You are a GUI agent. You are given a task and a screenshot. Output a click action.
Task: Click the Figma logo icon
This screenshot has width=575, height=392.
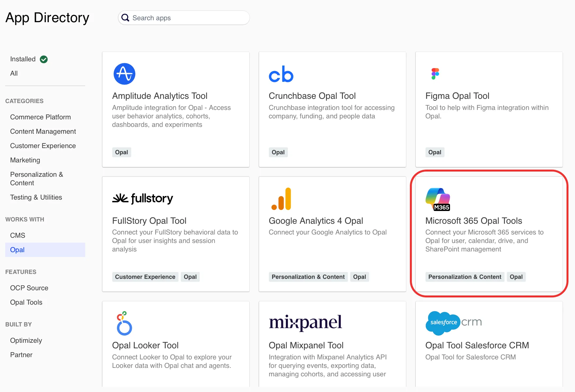coord(435,74)
